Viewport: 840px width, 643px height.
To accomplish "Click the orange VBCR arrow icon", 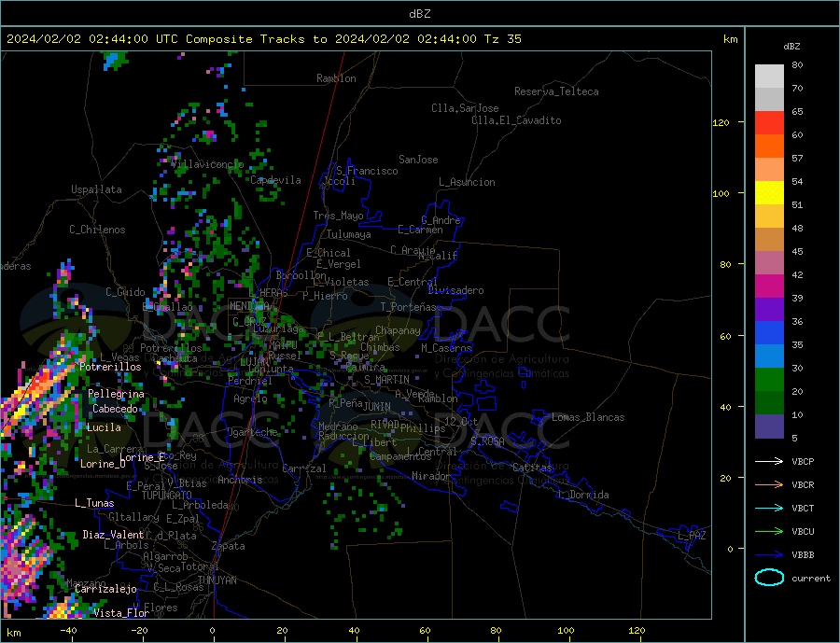I will click(x=769, y=485).
